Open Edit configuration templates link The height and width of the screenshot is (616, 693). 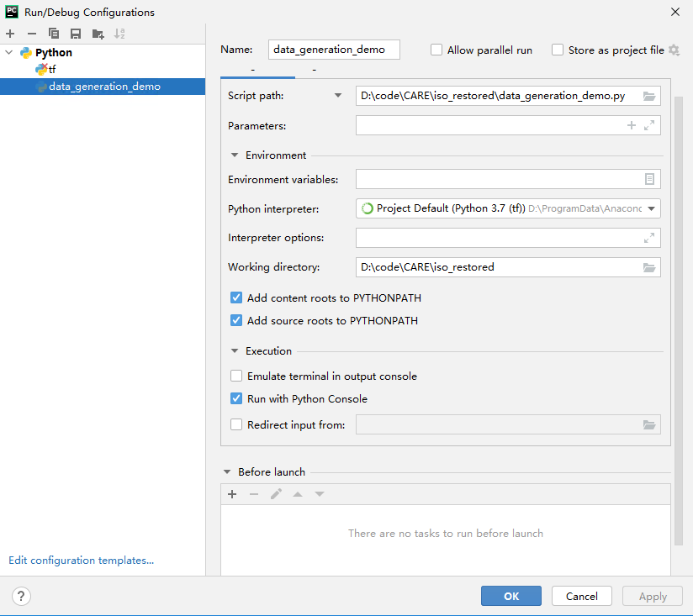[x=82, y=561]
